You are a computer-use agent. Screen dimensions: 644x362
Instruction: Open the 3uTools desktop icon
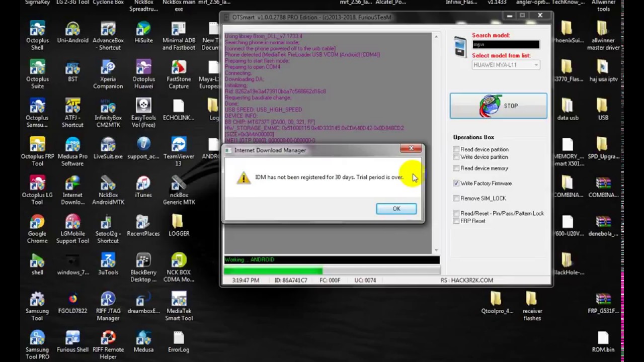pyautogui.click(x=108, y=264)
